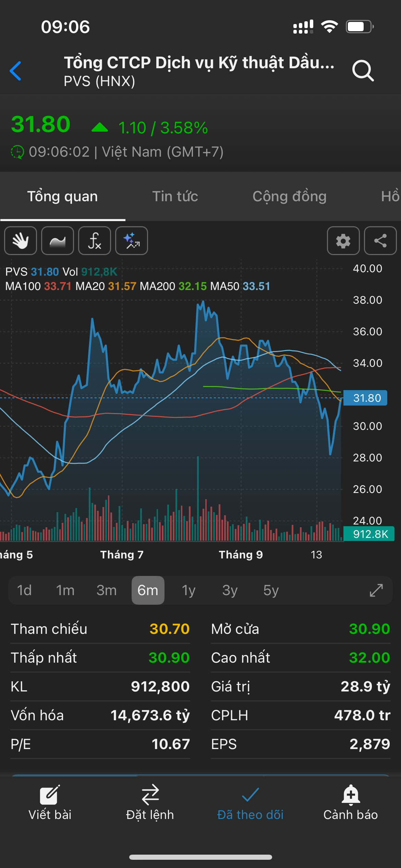Open the fx indicators function button

tap(95, 241)
